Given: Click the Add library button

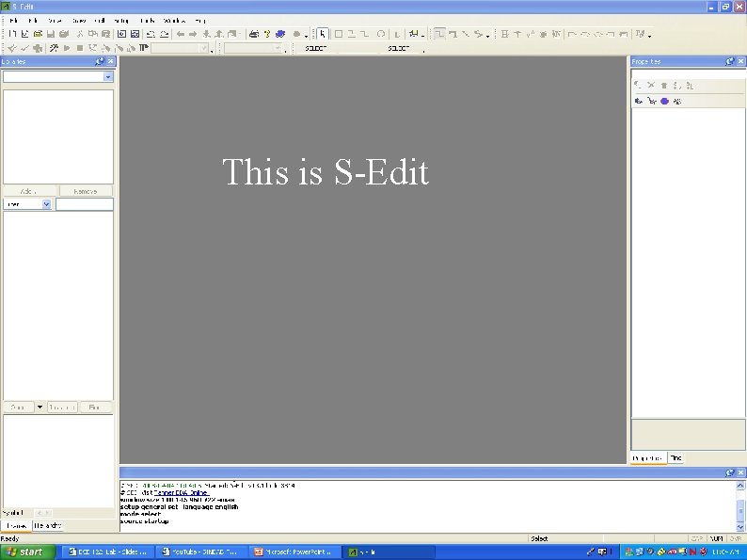Looking at the screenshot, I should [x=28, y=191].
